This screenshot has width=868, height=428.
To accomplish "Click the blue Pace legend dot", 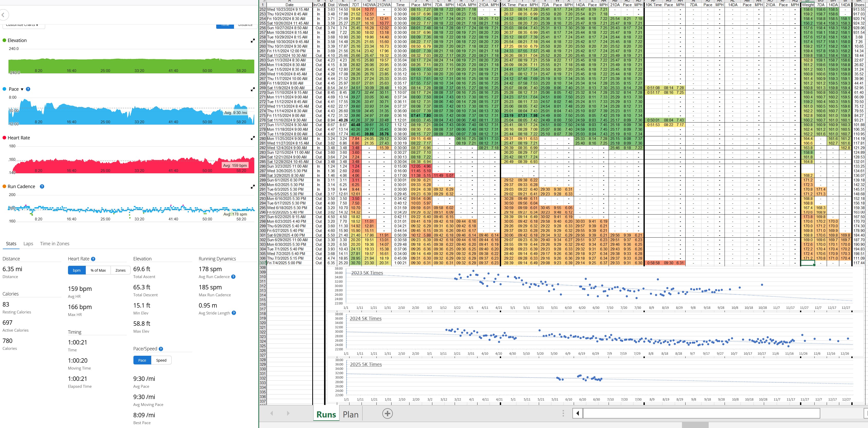I will [x=4, y=89].
